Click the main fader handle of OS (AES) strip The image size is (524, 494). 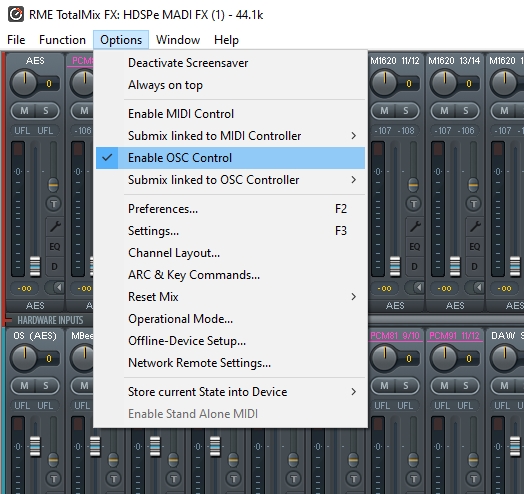pyautogui.click(x=35, y=447)
